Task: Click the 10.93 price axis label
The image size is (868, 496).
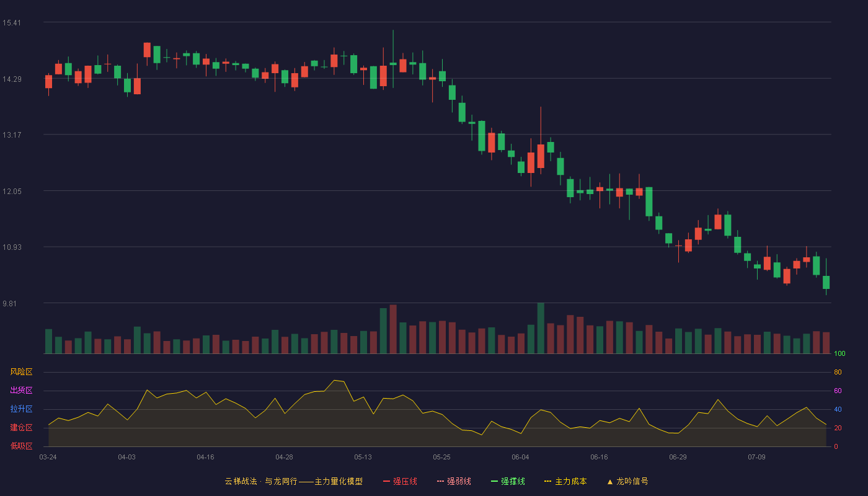Action: click(x=12, y=247)
